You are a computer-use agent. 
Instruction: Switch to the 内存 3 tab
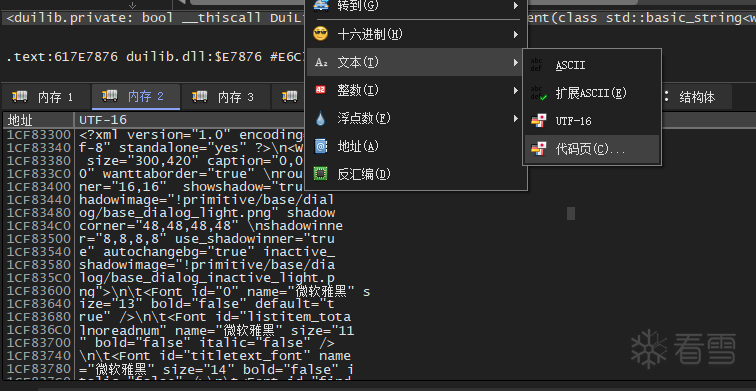pyautogui.click(x=226, y=97)
